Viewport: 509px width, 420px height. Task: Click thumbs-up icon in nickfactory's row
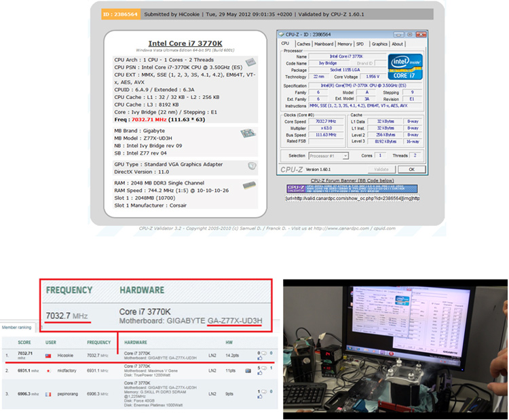tap(260, 373)
